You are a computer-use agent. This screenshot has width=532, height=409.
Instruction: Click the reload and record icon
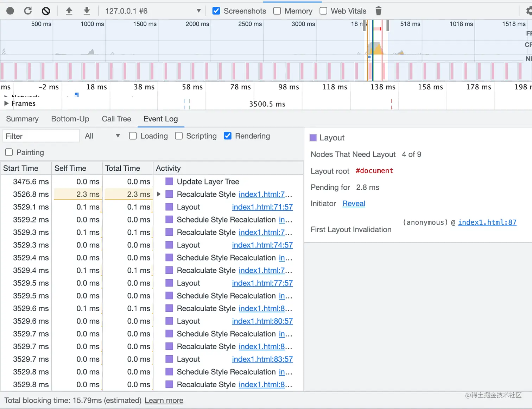(28, 11)
